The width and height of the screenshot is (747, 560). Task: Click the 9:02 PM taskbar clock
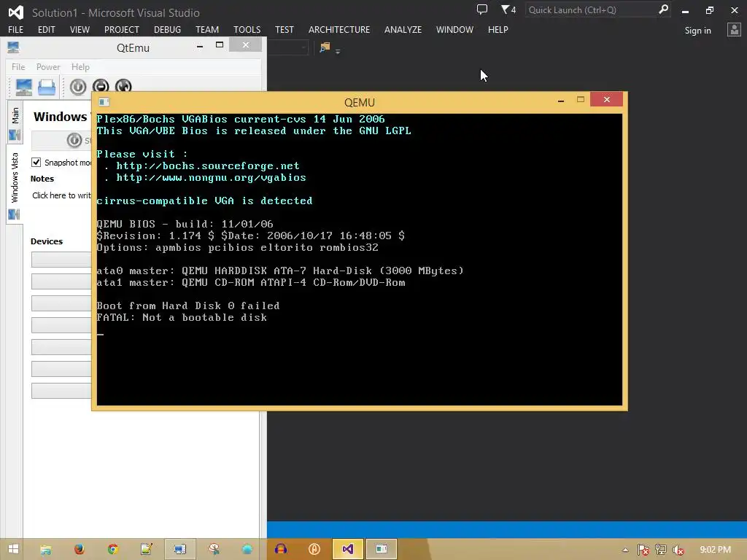click(x=715, y=550)
